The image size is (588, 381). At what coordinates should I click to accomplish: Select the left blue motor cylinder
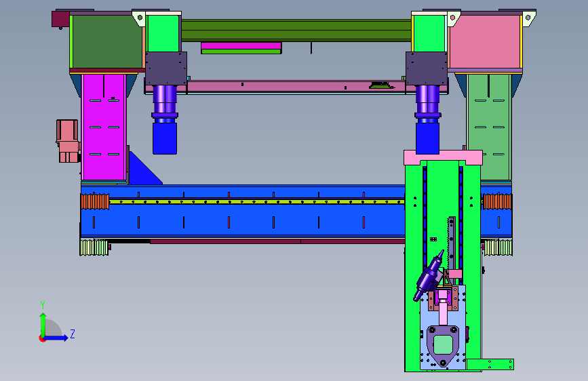point(165,138)
